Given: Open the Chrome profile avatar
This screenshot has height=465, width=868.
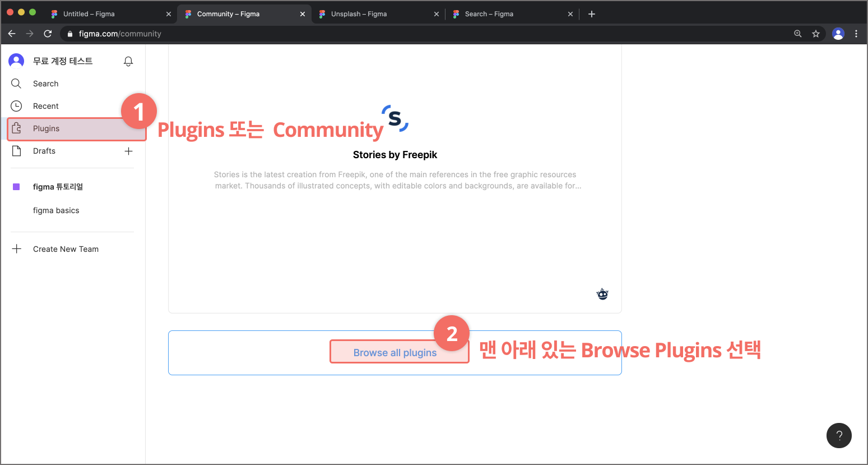Looking at the screenshot, I should [838, 34].
